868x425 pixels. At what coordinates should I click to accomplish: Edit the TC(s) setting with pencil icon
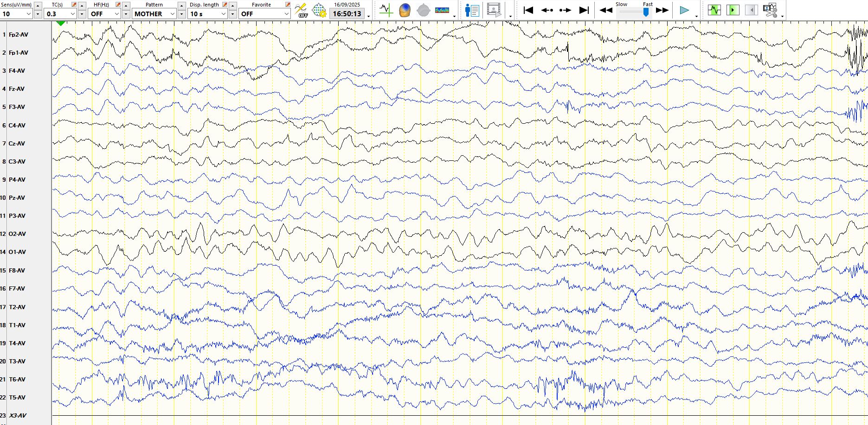pos(74,5)
